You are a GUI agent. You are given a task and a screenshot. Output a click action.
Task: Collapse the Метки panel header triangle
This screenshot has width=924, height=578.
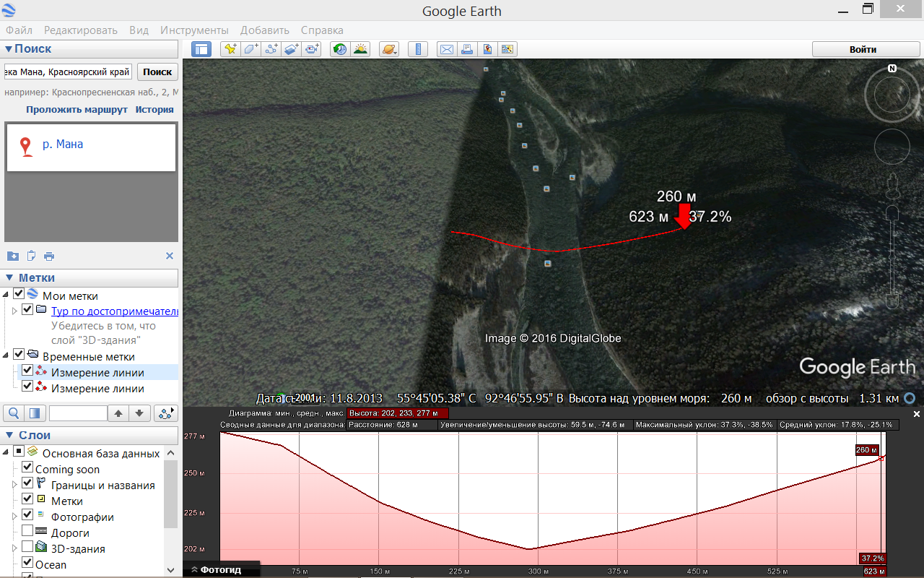click(x=9, y=277)
